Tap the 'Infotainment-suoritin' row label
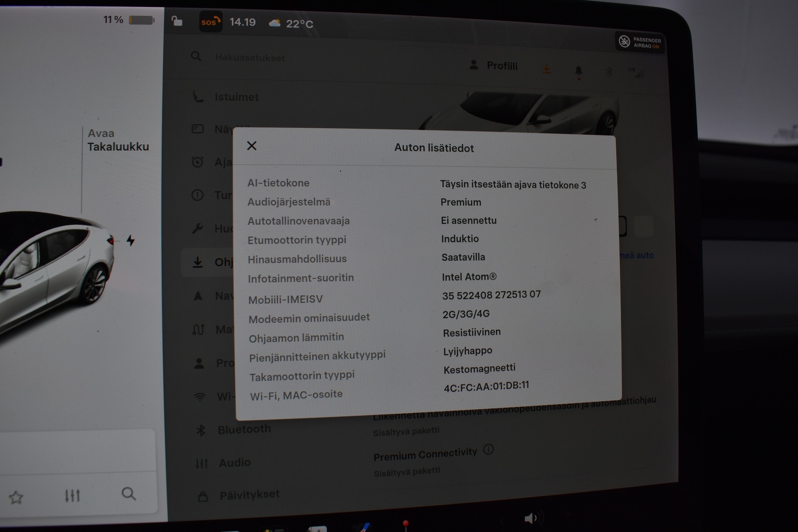Screen dimensions: 798x532 tap(301, 278)
